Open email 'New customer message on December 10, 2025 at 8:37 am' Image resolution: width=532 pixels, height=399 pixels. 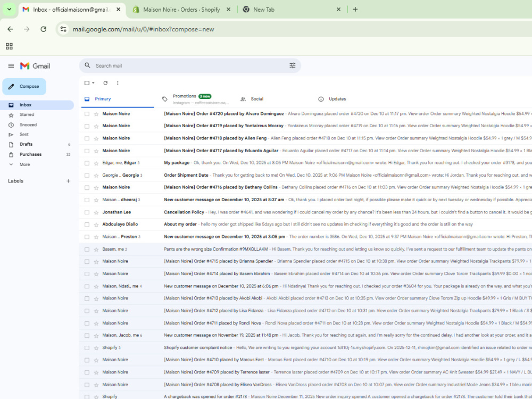[x=305, y=200]
